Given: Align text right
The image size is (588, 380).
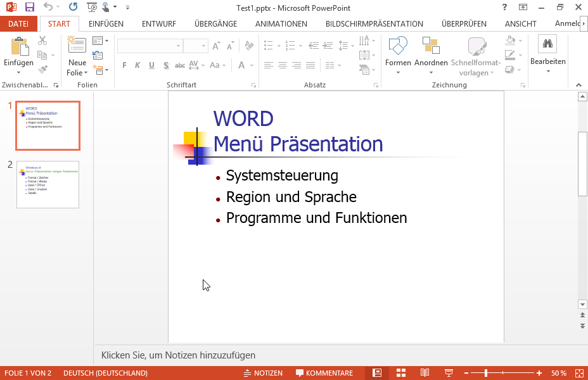Looking at the screenshot, I should coord(297,66).
